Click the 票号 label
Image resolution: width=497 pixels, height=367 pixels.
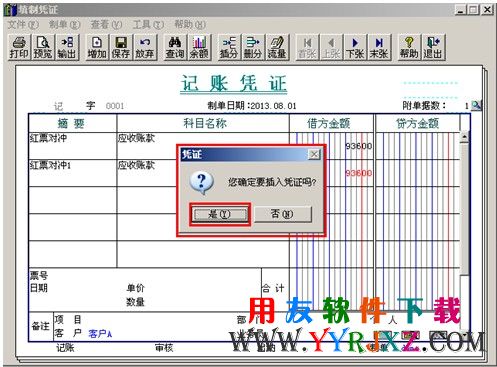(39, 275)
